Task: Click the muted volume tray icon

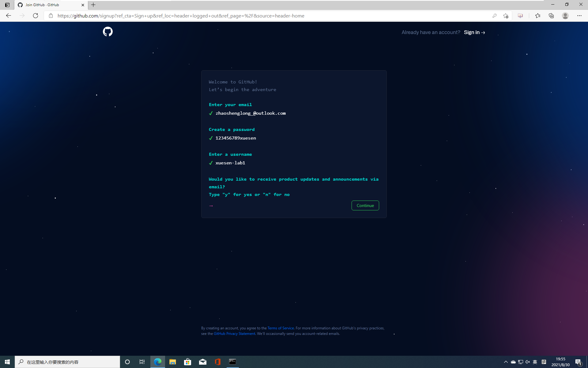Action: coord(528,362)
